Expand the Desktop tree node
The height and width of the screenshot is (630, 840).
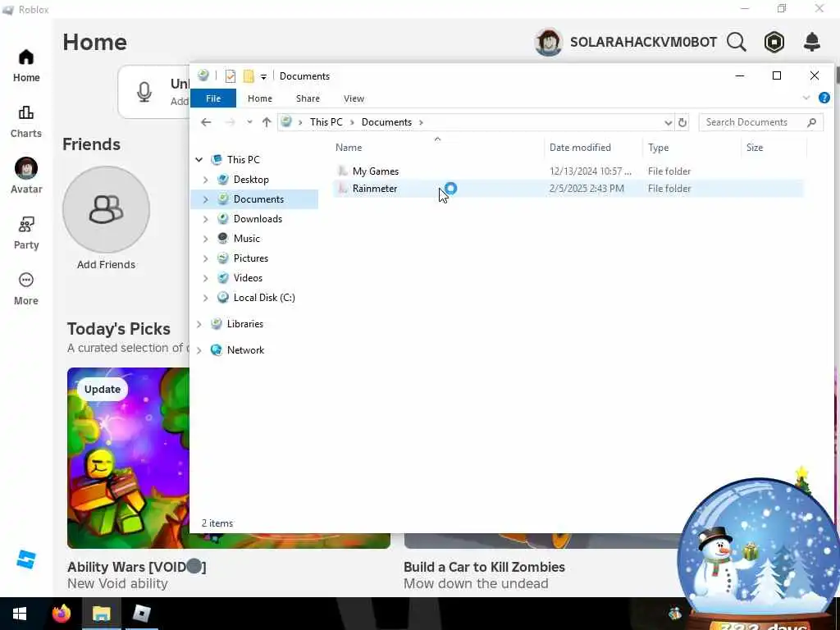point(206,180)
